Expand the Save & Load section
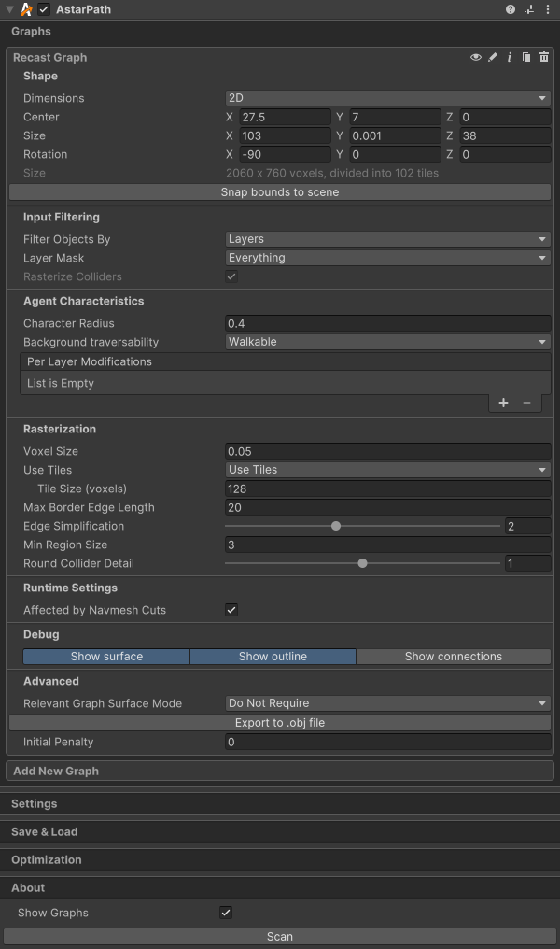560x949 pixels. coord(45,832)
